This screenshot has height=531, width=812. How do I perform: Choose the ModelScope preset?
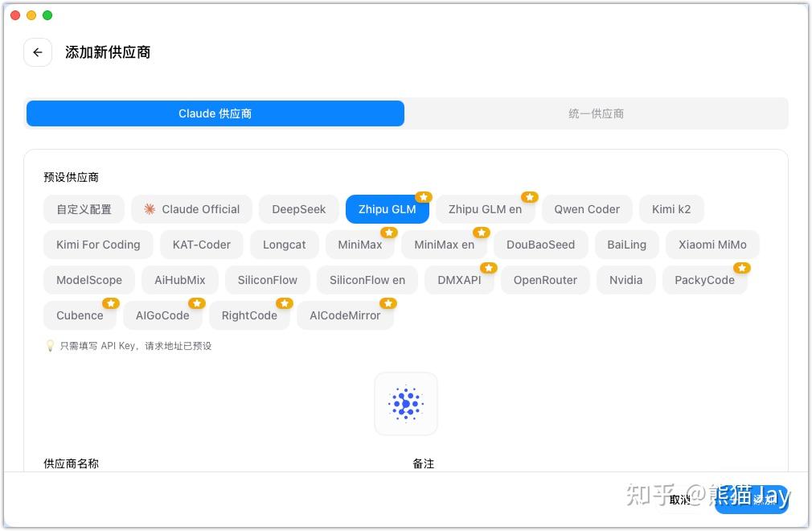[x=89, y=280]
